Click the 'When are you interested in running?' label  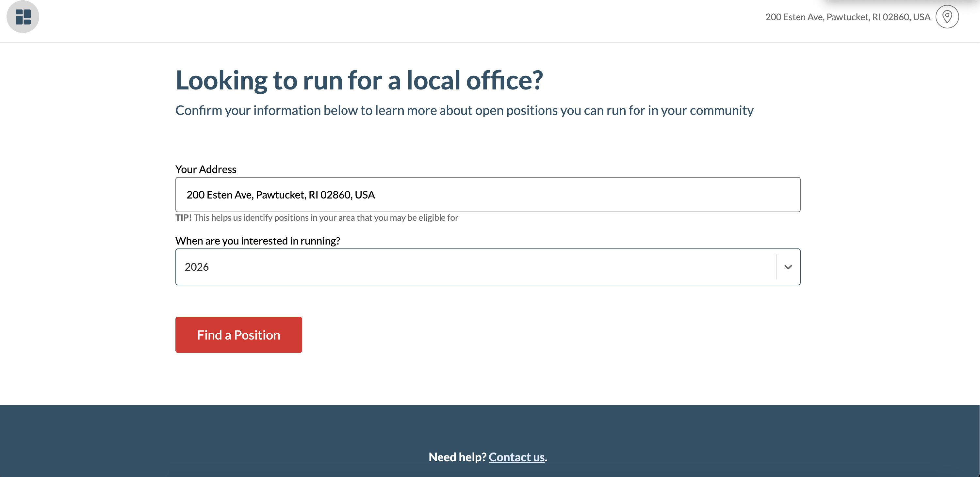pyautogui.click(x=257, y=241)
